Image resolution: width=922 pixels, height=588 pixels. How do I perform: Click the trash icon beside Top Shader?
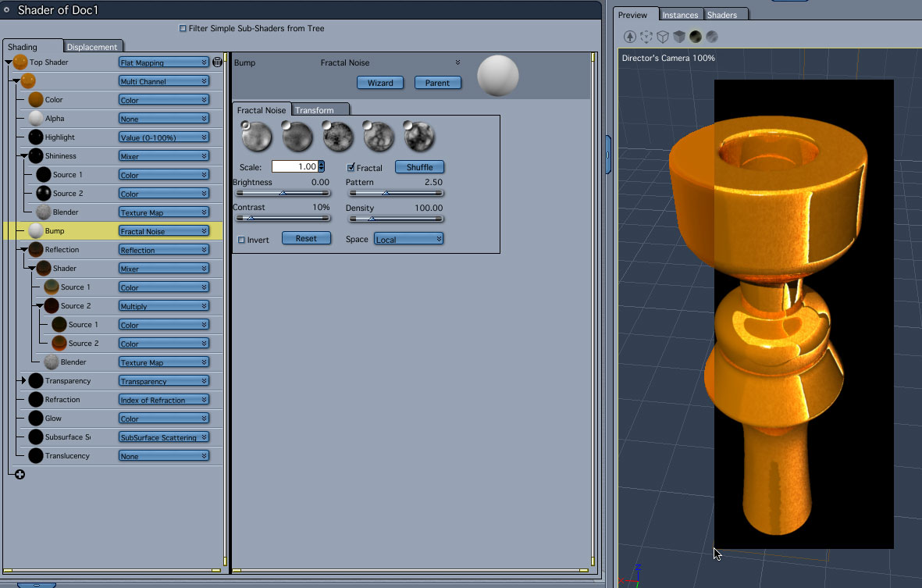pos(217,62)
